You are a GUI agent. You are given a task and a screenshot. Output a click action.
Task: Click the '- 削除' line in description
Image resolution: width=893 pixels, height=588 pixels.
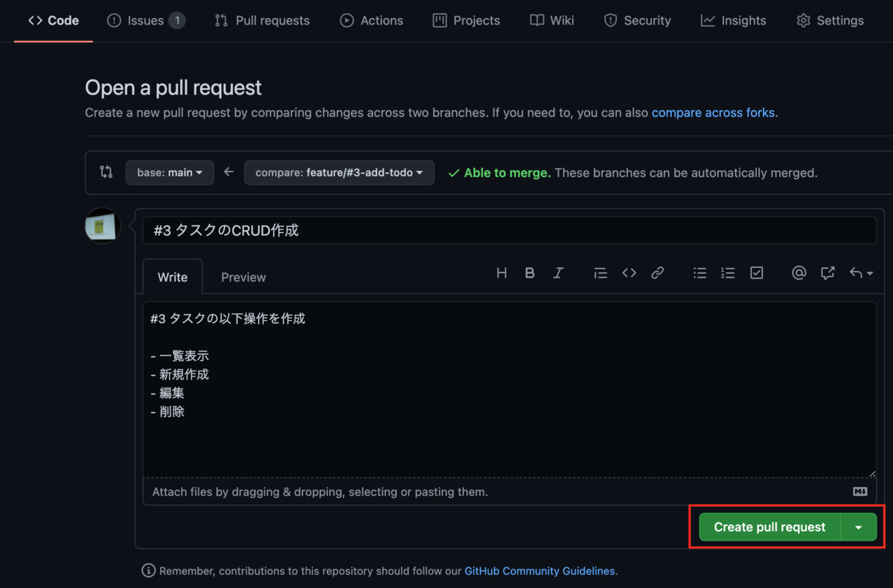167,411
